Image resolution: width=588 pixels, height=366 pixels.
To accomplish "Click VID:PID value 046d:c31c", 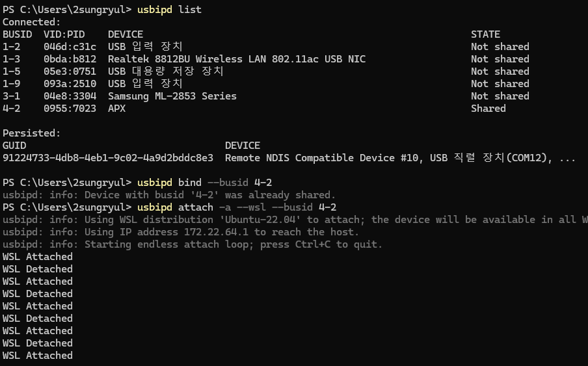I will click(70, 47).
